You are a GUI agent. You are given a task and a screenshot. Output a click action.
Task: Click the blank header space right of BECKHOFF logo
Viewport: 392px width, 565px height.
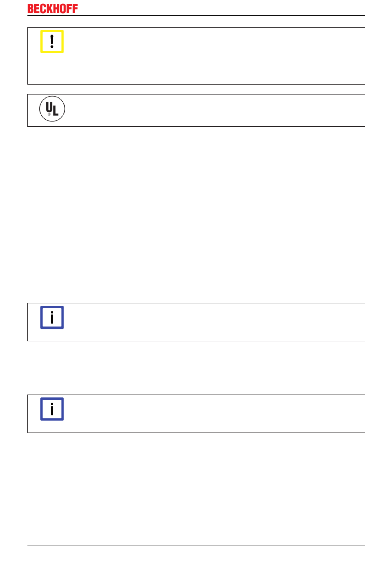[x=223, y=8]
